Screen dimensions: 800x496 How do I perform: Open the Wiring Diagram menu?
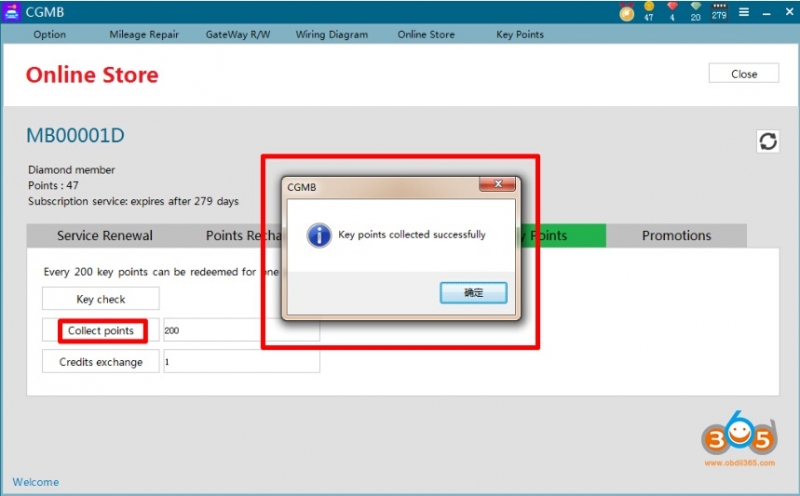pyautogui.click(x=332, y=34)
